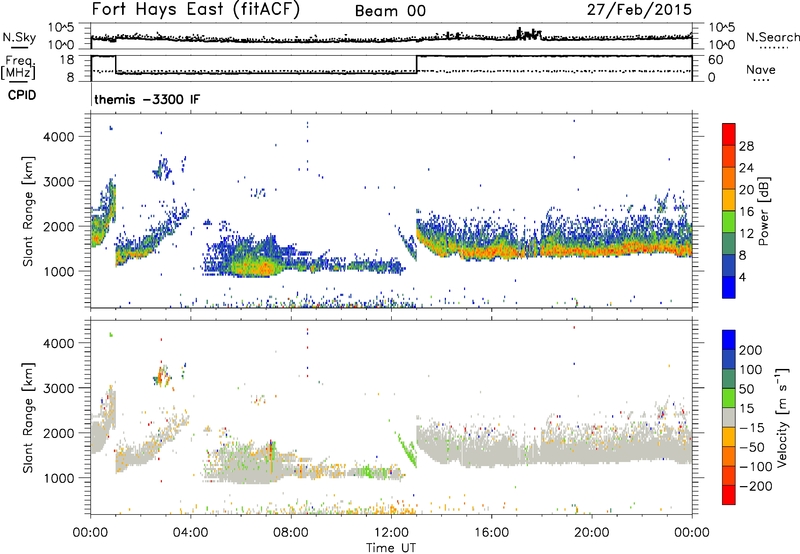800x554 pixels.
Task: Click the '04:00' time tick label
Action: point(191,533)
